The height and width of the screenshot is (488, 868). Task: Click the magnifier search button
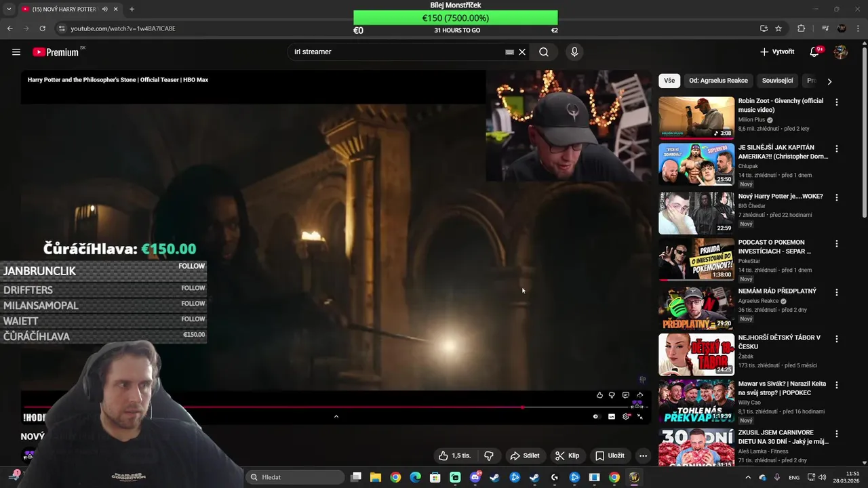[544, 52]
